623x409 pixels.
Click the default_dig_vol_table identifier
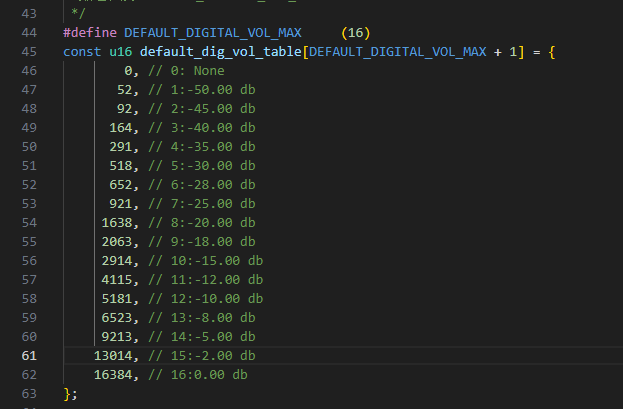[x=221, y=52]
